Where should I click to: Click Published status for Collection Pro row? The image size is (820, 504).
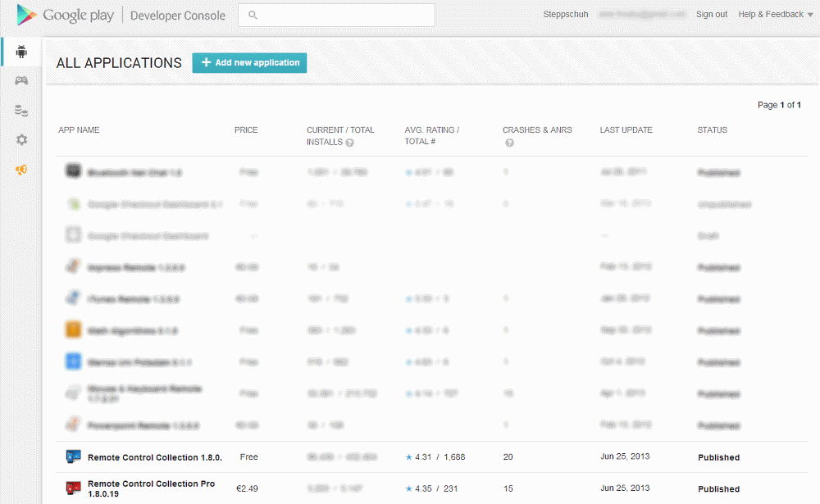tap(718, 489)
